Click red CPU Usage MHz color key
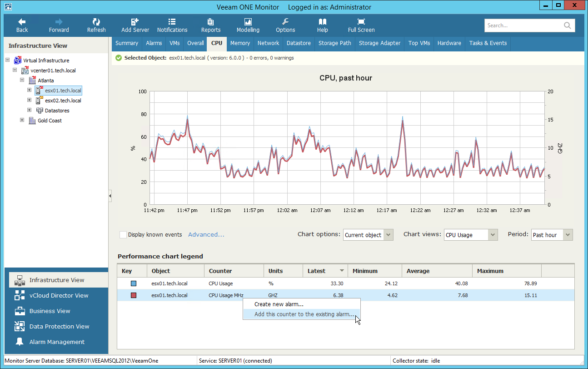Image resolution: width=588 pixels, height=369 pixels. pos(134,295)
